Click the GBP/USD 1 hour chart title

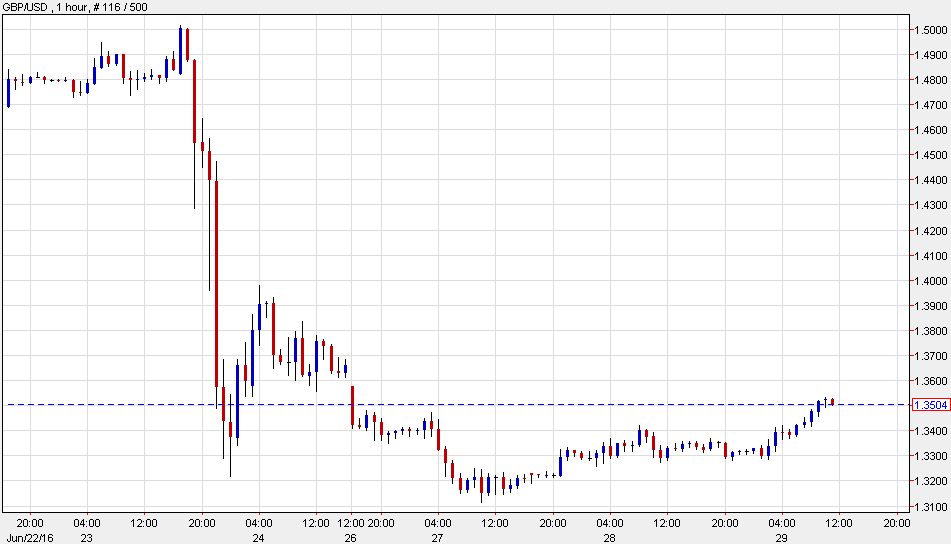(x=75, y=7)
